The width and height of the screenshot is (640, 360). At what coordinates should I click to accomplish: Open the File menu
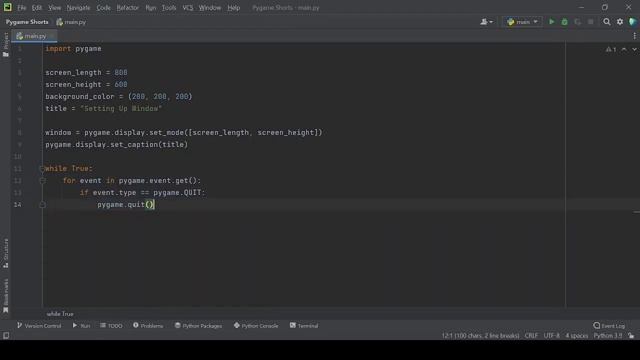(x=21, y=8)
